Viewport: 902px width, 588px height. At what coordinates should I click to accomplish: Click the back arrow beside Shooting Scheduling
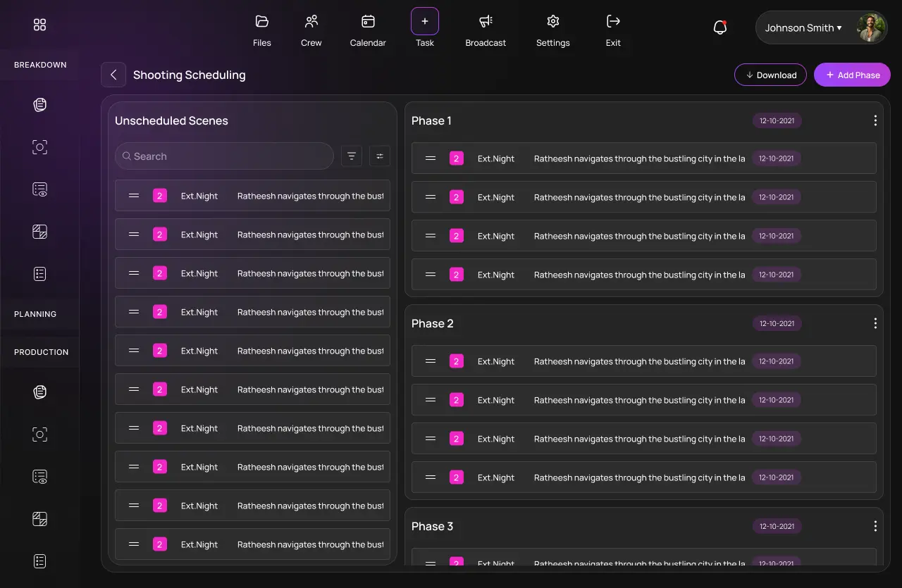coord(113,75)
